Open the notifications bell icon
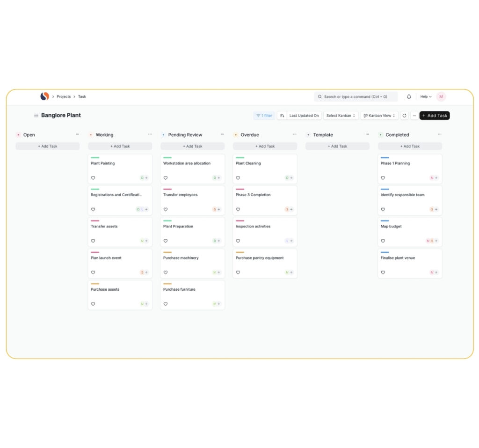Image resolution: width=479 pixels, height=448 pixels. coord(408,96)
